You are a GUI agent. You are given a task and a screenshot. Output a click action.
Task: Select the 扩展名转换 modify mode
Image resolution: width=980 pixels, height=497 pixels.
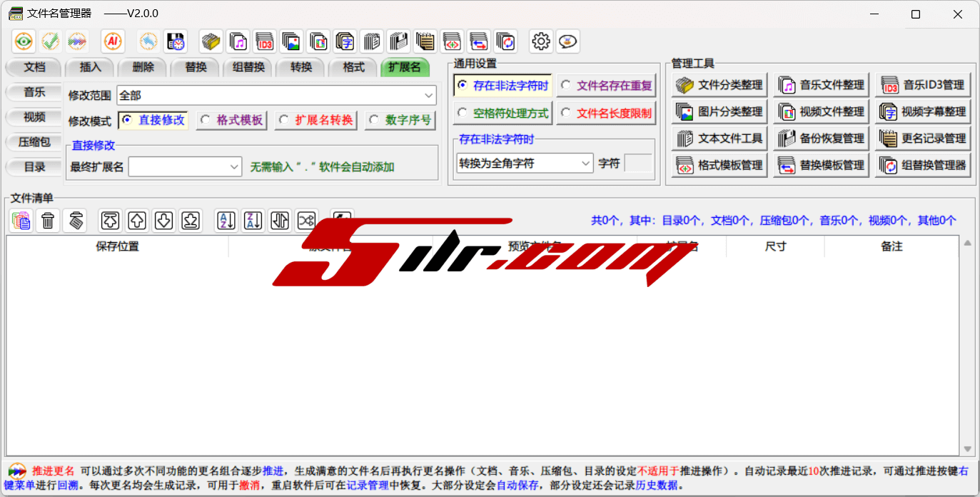[317, 120]
